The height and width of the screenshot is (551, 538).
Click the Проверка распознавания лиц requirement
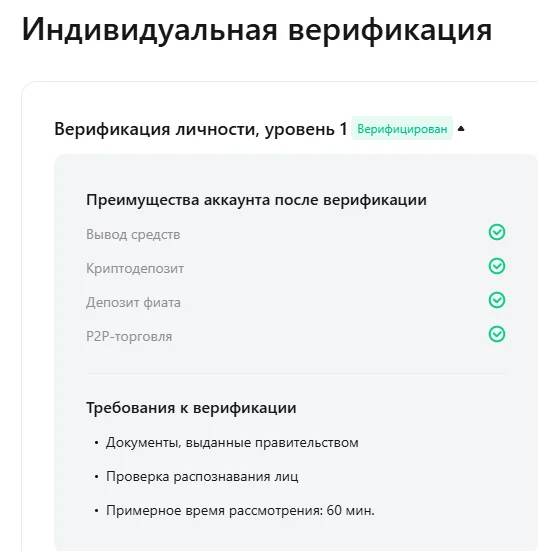202,477
